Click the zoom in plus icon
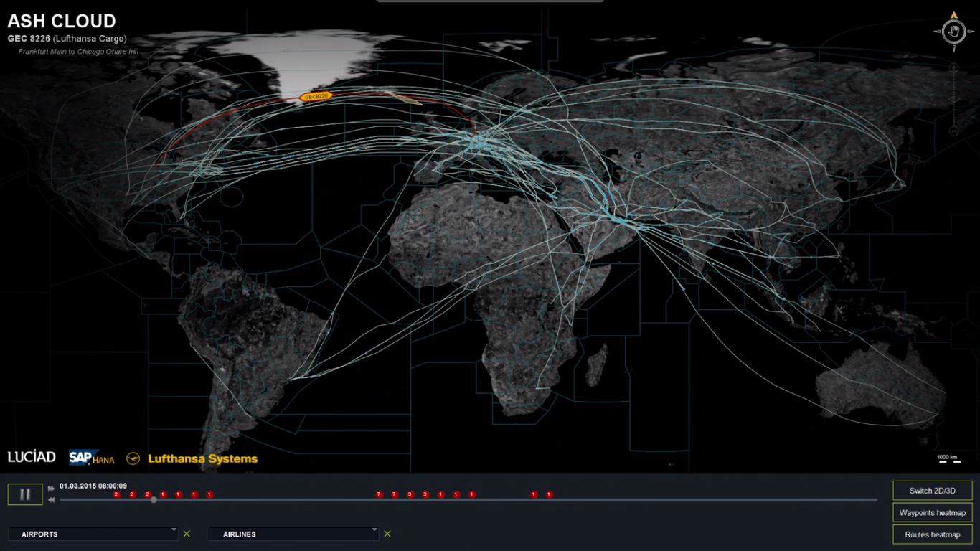The height and width of the screenshot is (551, 980). pyautogui.click(x=953, y=68)
